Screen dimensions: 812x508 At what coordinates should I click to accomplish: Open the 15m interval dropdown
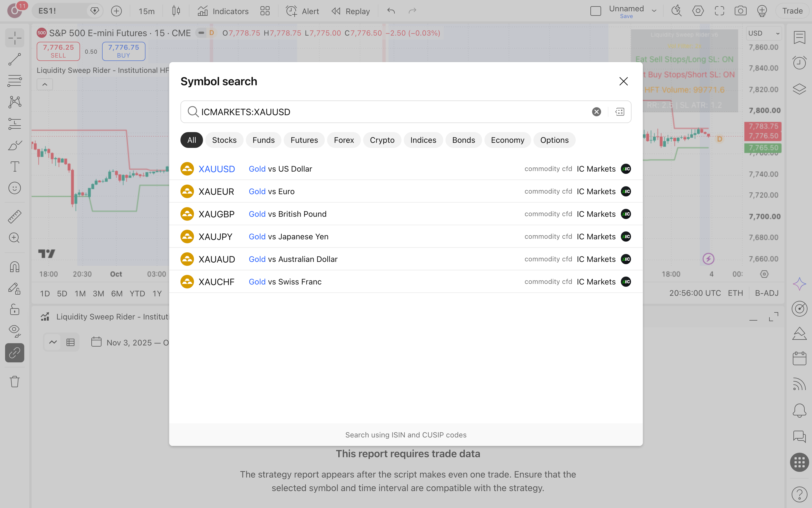[147, 11]
